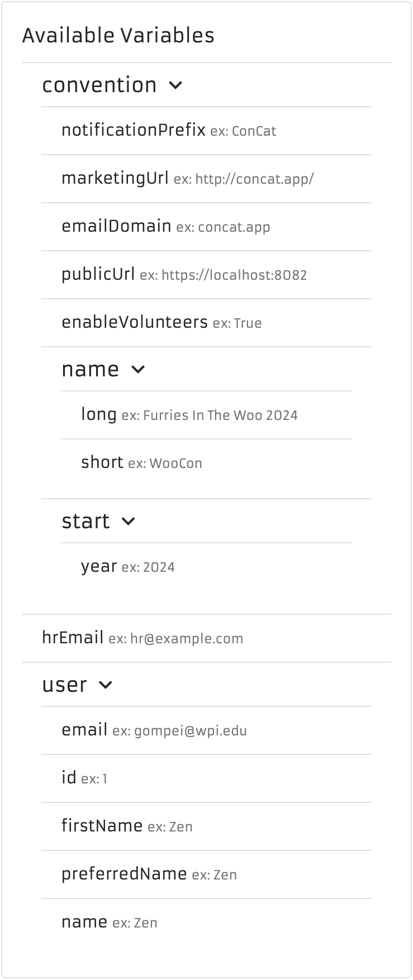Collapse the user group chevron
This screenshot has width=413, height=980.
point(105,685)
